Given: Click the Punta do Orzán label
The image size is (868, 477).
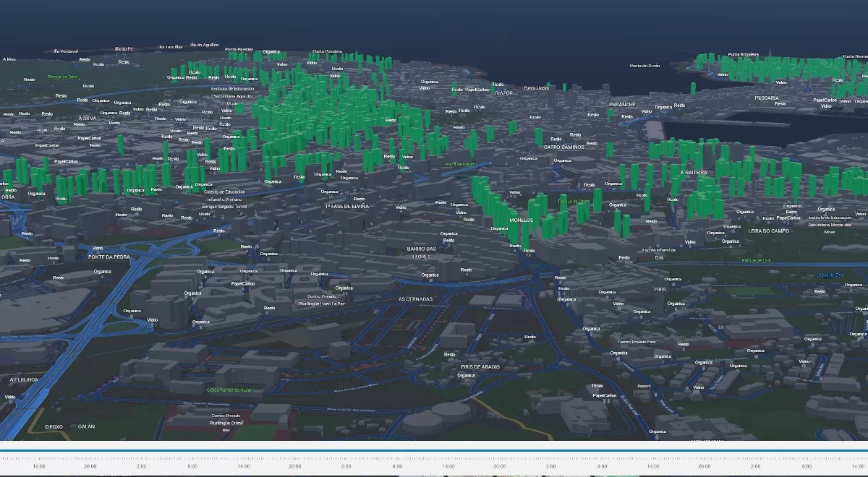Looking at the screenshot, I should 644,66.
